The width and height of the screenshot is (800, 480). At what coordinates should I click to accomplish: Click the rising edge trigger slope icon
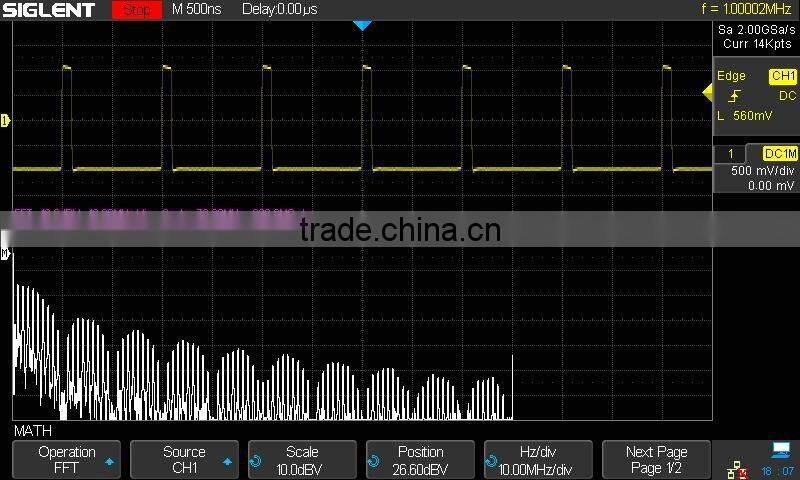[x=735, y=95]
